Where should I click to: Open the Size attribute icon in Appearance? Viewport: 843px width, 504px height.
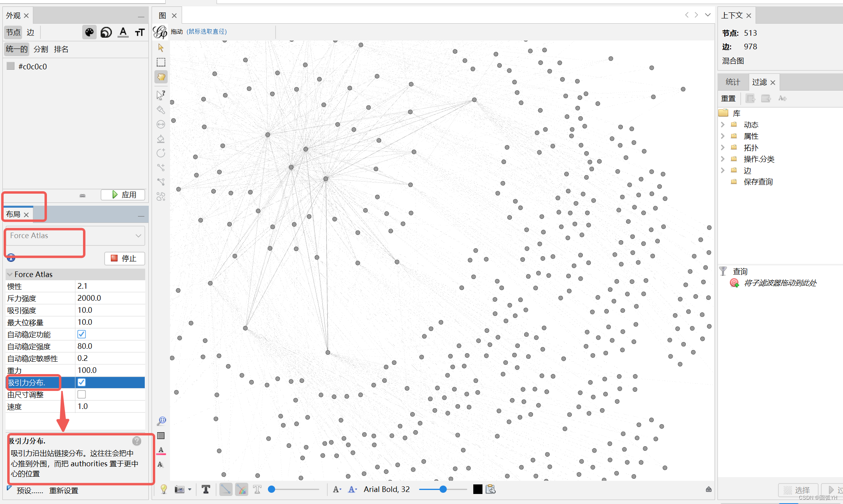(x=106, y=32)
